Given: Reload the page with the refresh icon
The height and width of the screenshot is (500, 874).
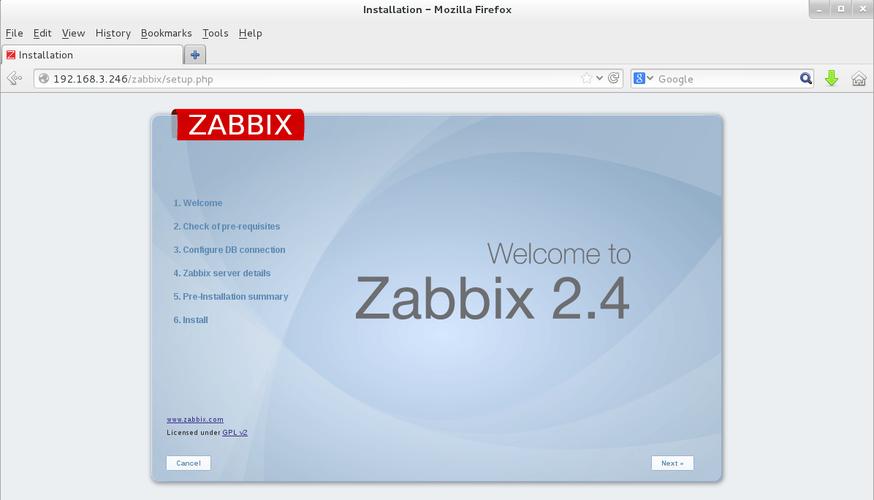Looking at the screenshot, I should pyautogui.click(x=613, y=79).
